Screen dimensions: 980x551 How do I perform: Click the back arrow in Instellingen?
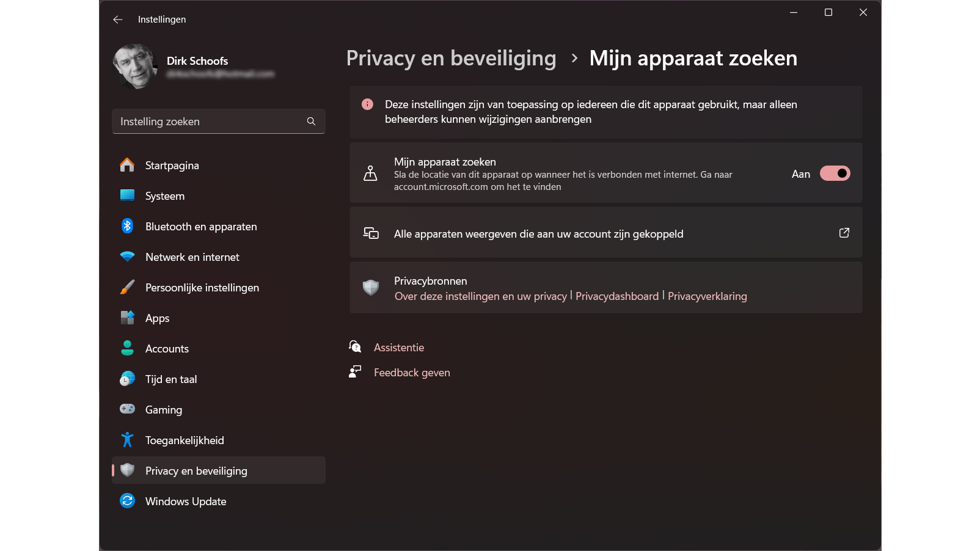pyautogui.click(x=118, y=20)
